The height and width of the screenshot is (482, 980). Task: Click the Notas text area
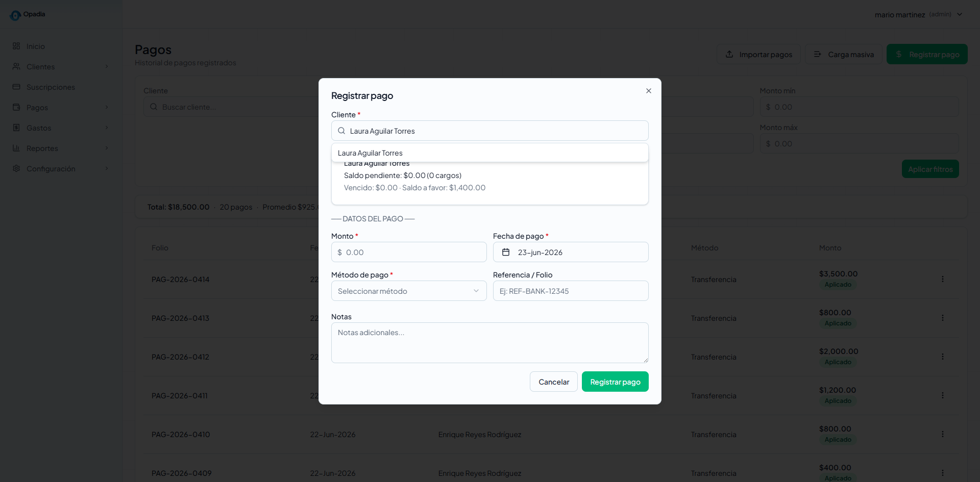point(490,343)
